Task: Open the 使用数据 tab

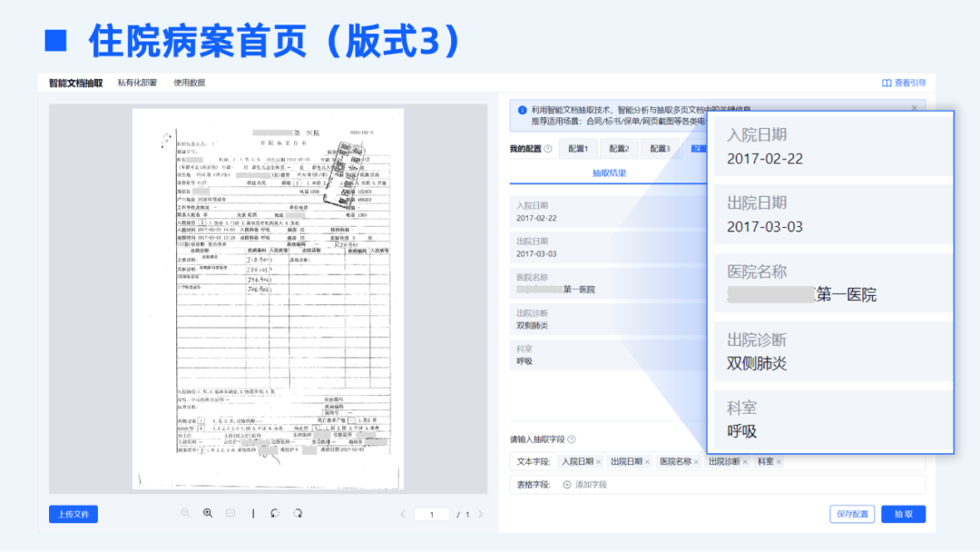Action: pos(190,84)
